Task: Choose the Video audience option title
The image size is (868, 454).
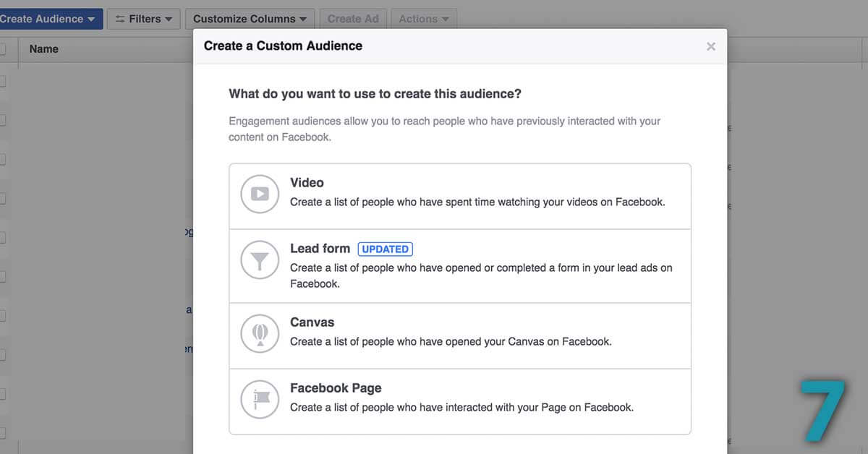Action: tap(307, 183)
